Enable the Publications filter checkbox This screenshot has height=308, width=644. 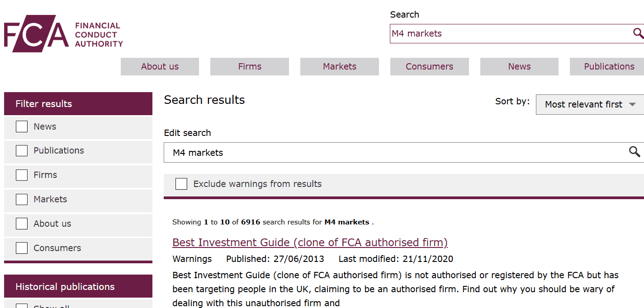22,150
